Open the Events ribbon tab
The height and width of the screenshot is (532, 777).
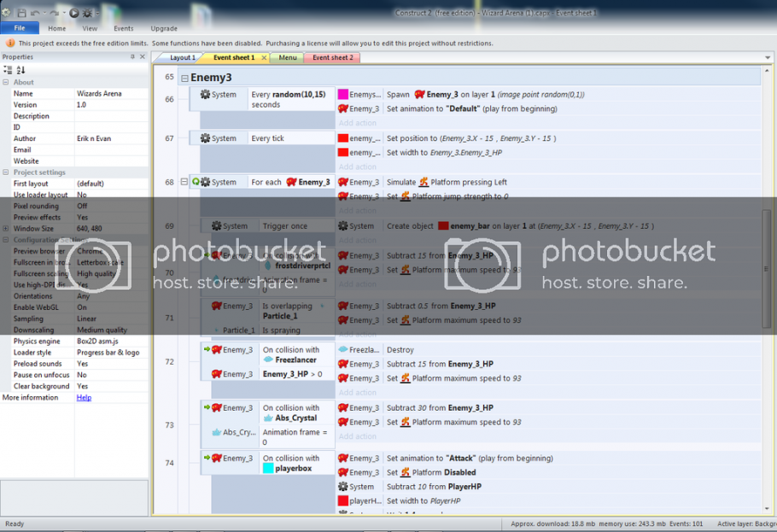123,28
